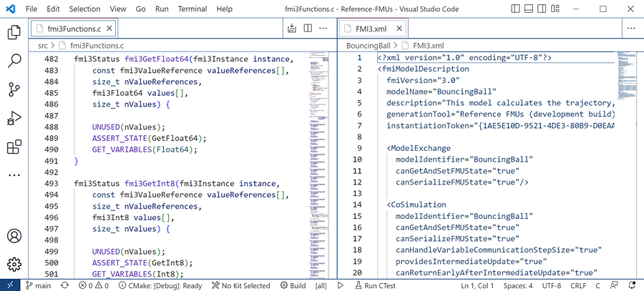Open the Accounts menu icon

pos(14,236)
